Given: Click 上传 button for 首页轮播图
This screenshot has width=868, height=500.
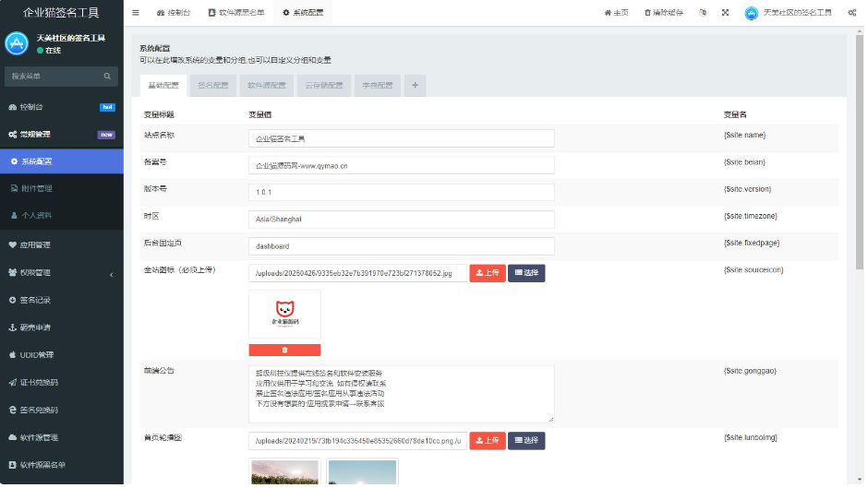Looking at the screenshot, I should point(488,440).
